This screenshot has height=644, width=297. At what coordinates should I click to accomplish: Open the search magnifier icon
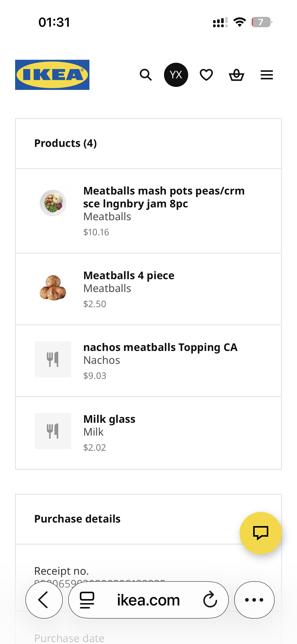pyautogui.click(x=146, y=75)
